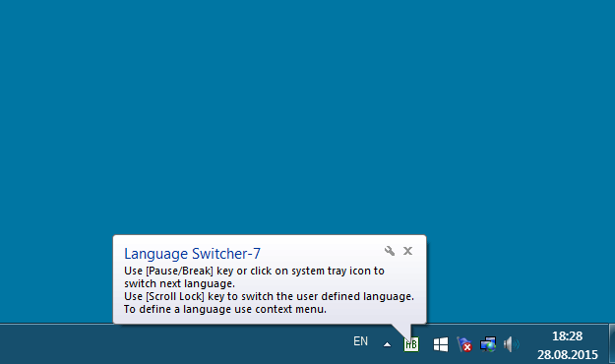Click the date 28.08.2015 in the tray

pos(567,354)
